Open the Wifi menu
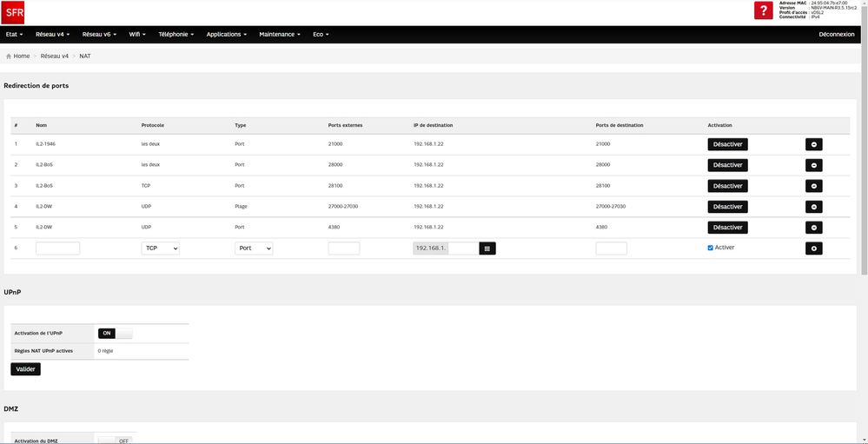This screenshot has width=868, height=444. pyautogui.click(x=137, y=34)
